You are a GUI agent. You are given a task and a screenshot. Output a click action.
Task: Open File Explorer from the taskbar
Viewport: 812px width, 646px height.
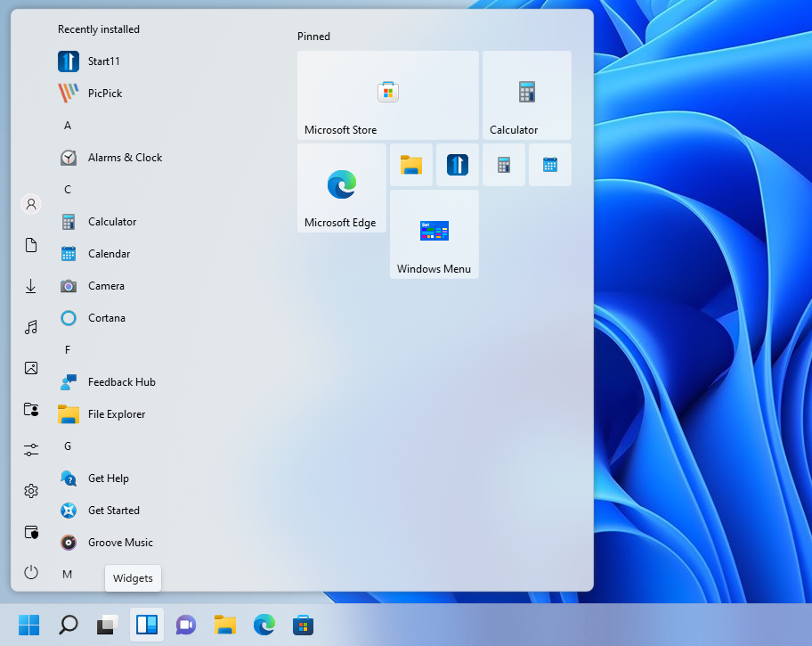point(224,625)
